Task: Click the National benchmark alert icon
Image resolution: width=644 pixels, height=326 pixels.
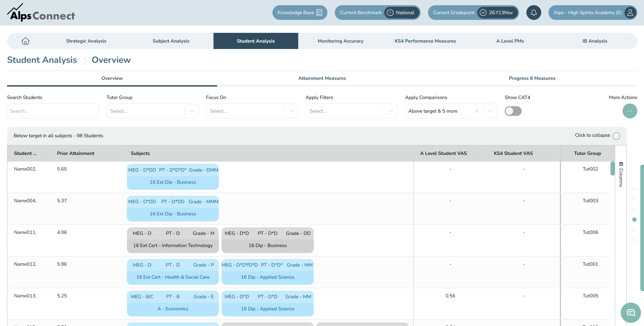Action: click(390, 12)
